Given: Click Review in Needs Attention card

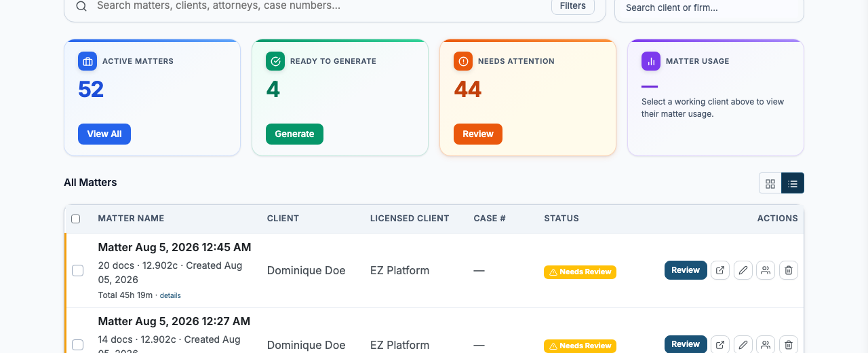Looking at the screenshot, I should click(478, 134).
